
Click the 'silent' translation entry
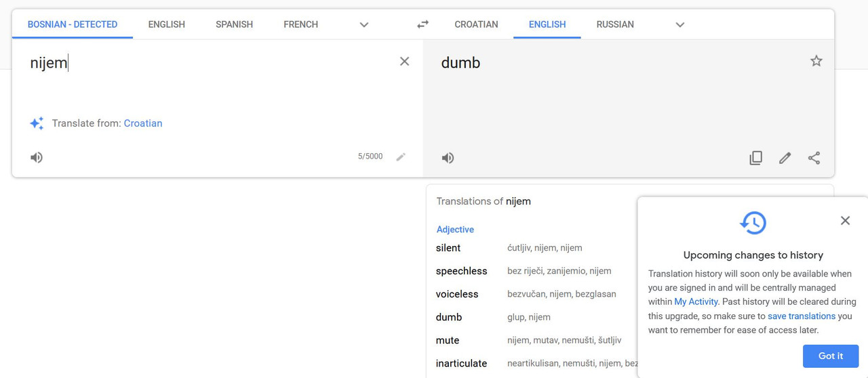coord(448,248)
